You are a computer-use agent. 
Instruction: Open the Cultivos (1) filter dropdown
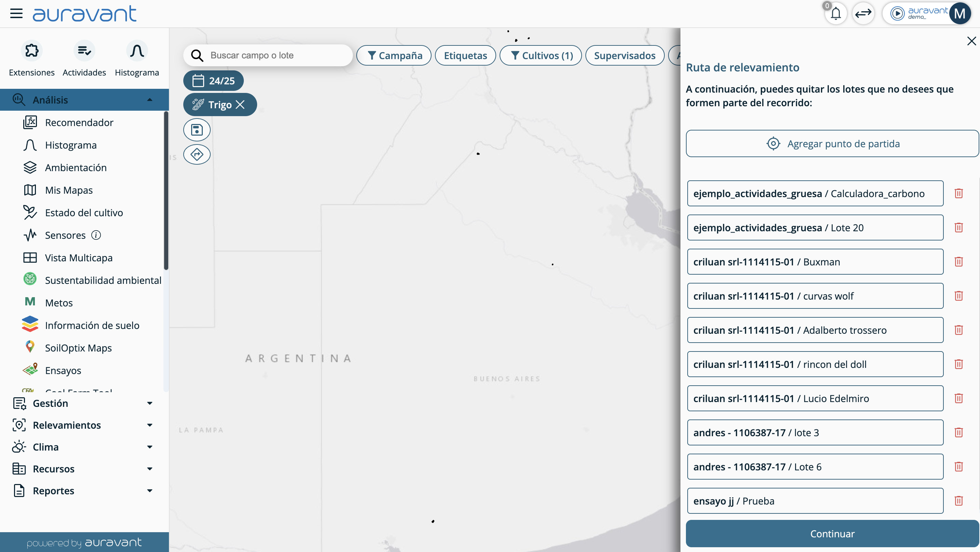coord(541,55)
